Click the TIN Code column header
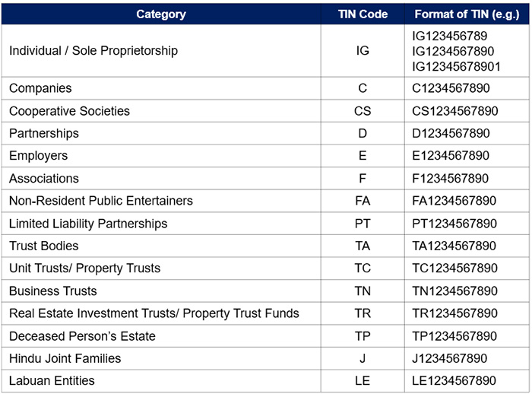This screenshot has height=394, width=532. (363, 14)
